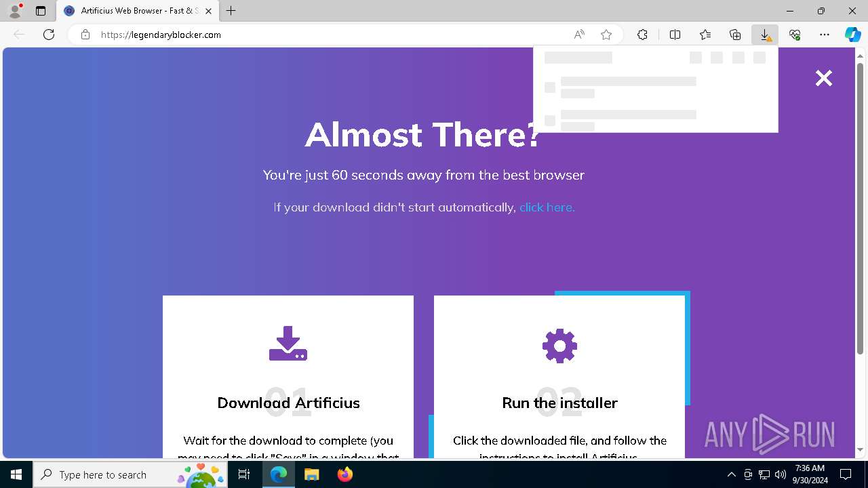Click the purple download icon in card 01
Screen dimensions: 868x488
coord(288,344)
